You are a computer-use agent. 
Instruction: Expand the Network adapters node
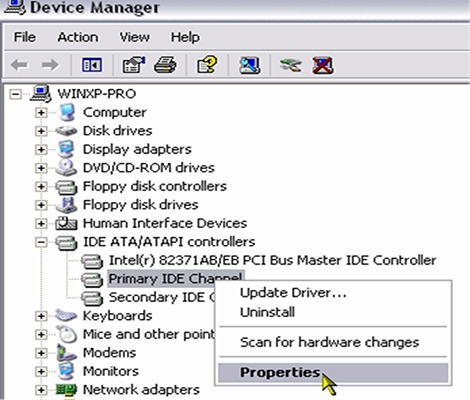41,390
